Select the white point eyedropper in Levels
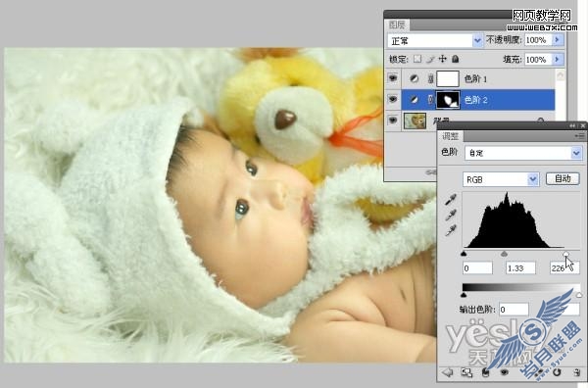This screenshot has height=388, width=588. (451, 230)
